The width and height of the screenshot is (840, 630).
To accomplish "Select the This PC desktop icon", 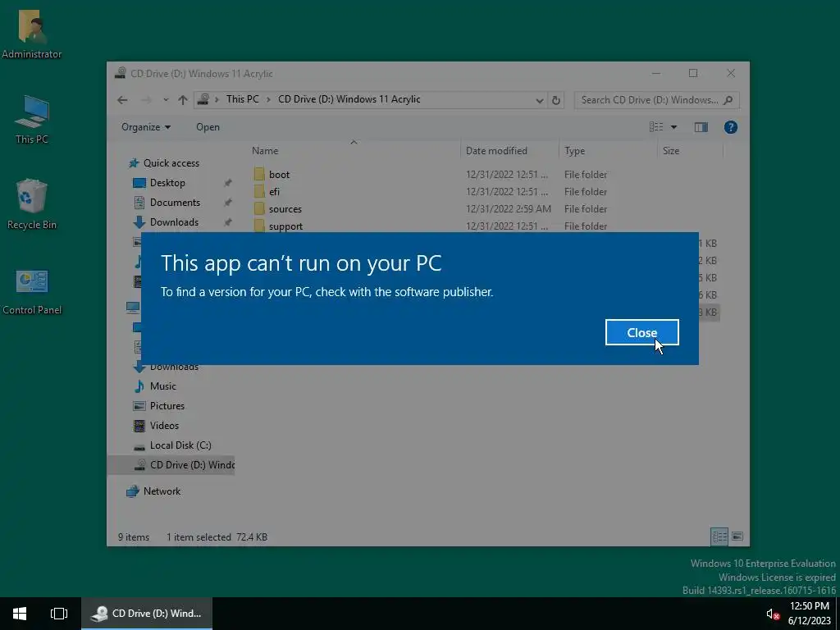I will (x=32, y=120).
